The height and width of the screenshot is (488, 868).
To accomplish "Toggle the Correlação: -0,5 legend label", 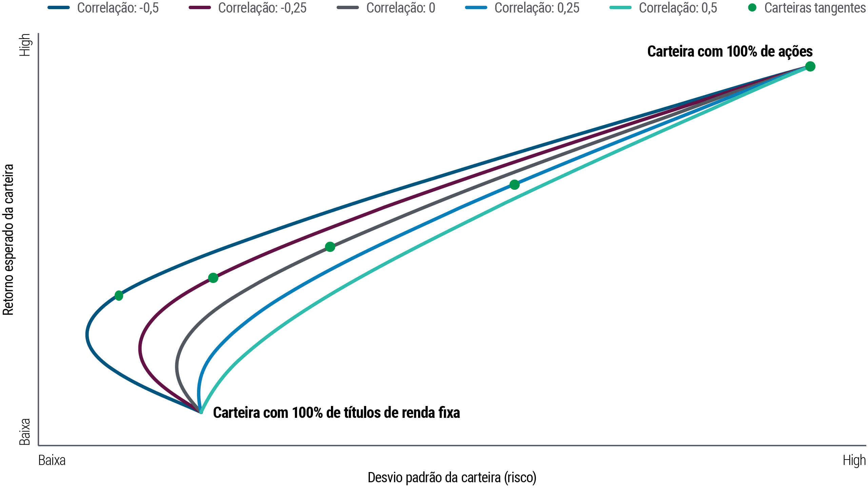I will click(x=118, y=8).
